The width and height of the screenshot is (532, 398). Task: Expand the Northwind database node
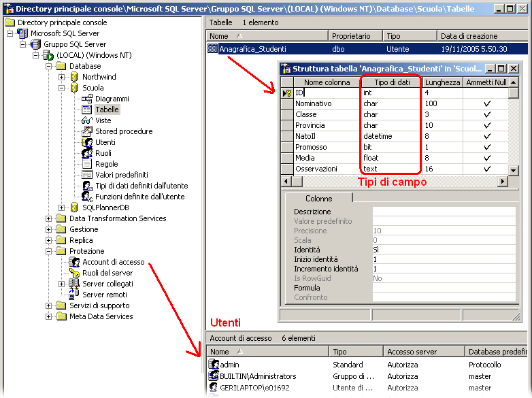click(x=61, y=77)
